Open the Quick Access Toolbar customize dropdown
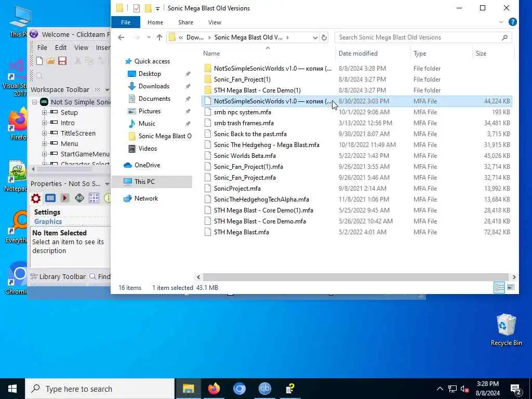 click(x=157, y=8)
